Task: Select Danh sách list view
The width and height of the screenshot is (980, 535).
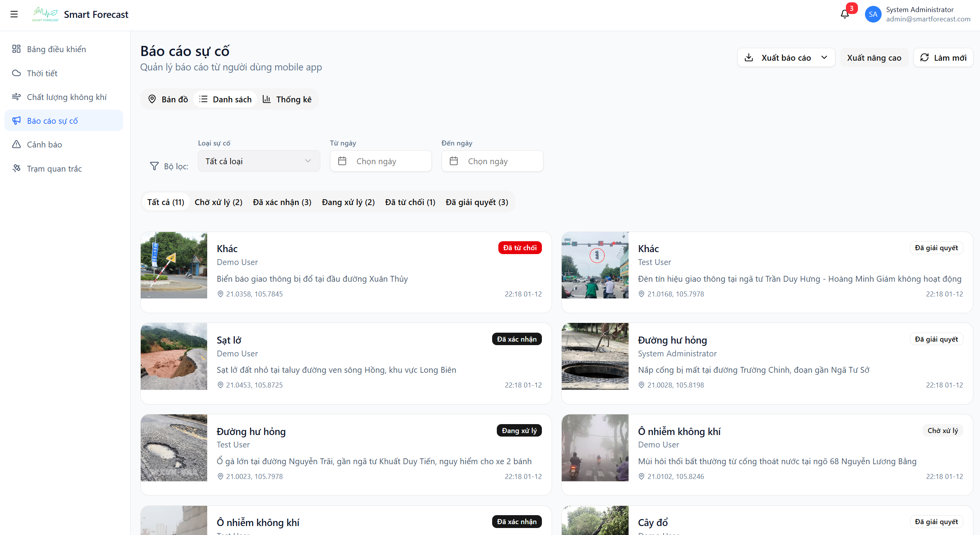Action: click(225, 99)
